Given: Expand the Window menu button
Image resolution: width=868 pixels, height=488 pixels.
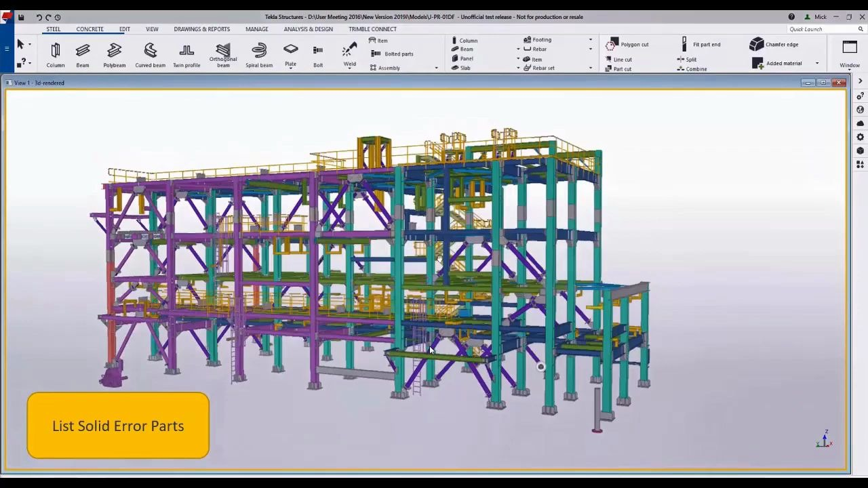Looking at the screenshot, I should tap(850, 55).
